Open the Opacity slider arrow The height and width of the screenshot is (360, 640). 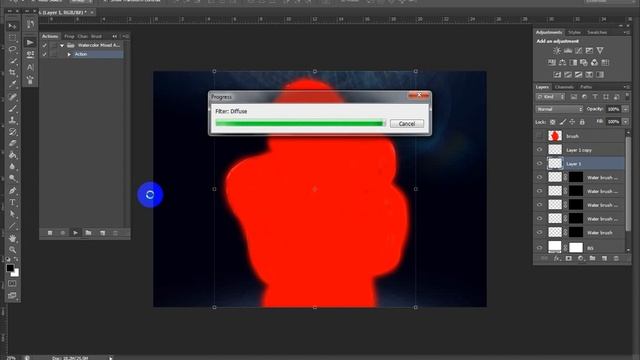[625, 109]
